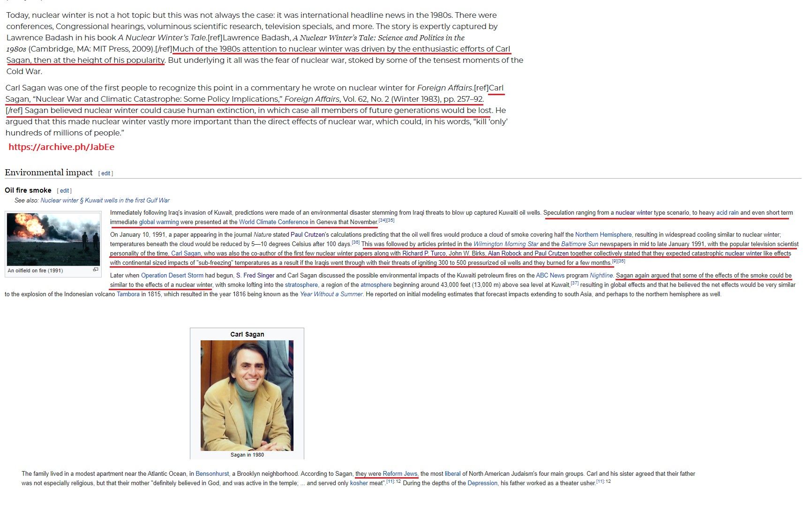
Task: Open the liberal link
Action: (x=453, y=474)
